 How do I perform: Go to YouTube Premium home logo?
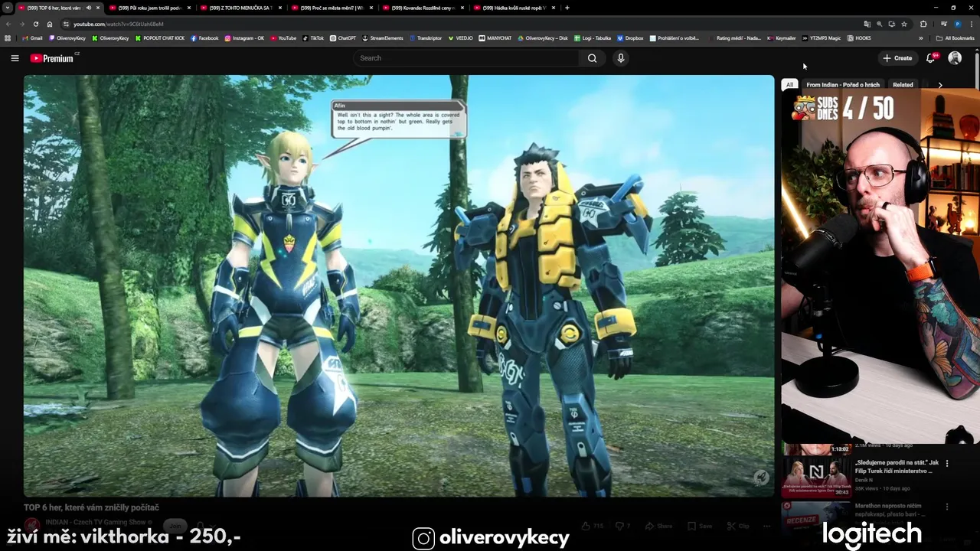pyautogui.click(x=52, y=58)
